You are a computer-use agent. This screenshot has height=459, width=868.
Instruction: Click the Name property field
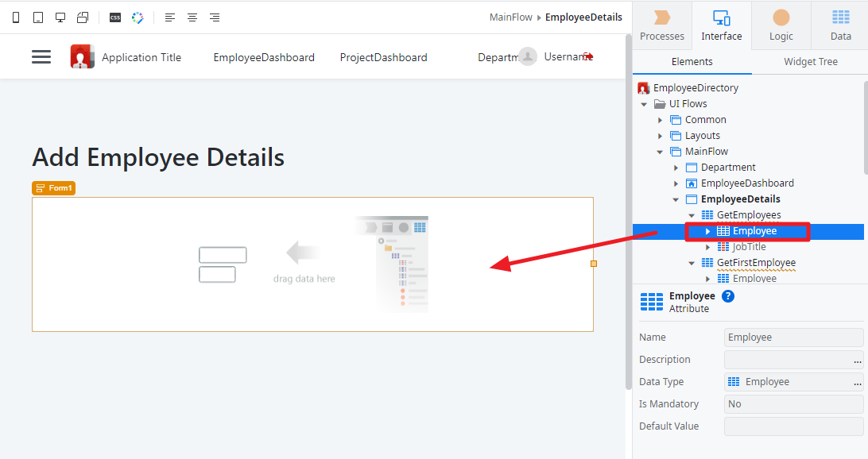[794, 337]
